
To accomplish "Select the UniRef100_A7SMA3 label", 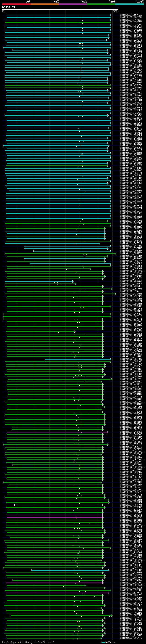I will point(131,294).
